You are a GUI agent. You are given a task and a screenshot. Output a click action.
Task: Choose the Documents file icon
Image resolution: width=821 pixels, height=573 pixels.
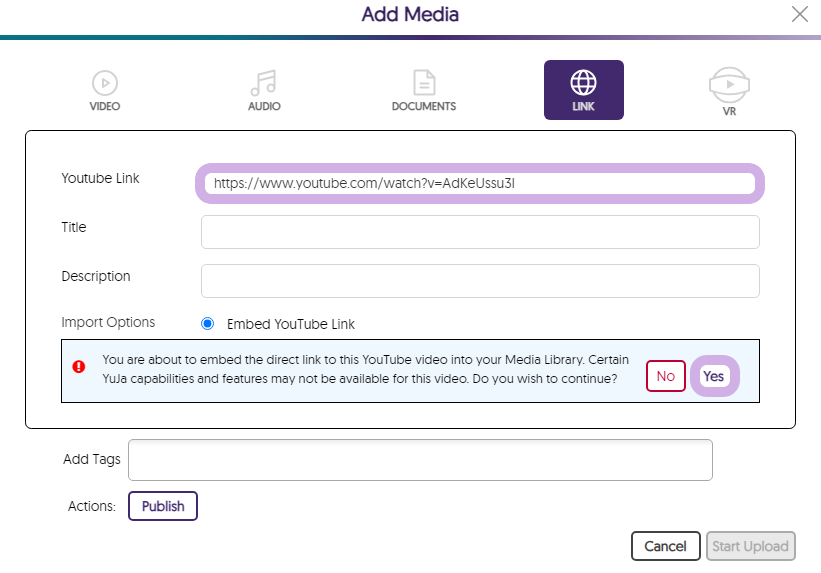click(423, 83)
